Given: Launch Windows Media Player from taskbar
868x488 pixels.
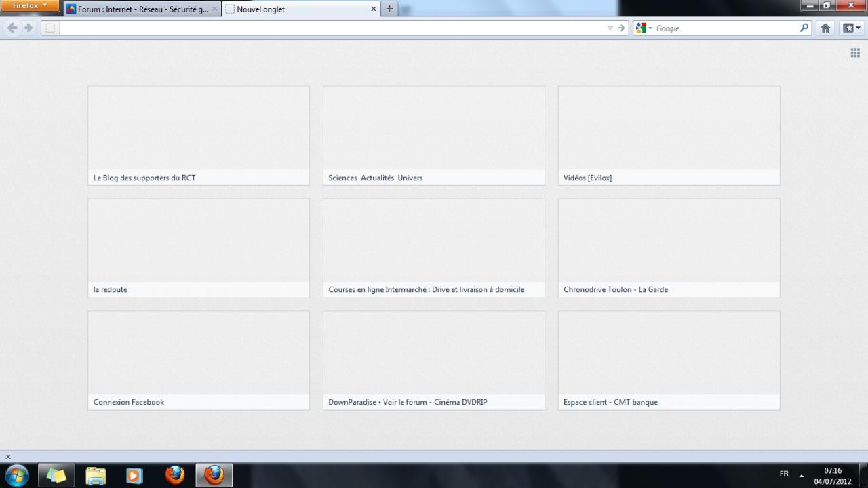Looking at the screenshot, I should (x=134, y=476).
